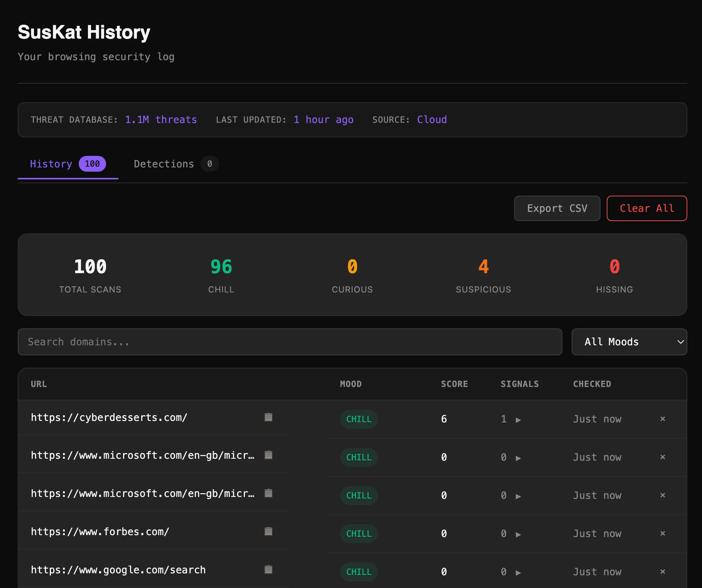Expand signals on the forbes.com row
This screenshot has width=702, height=588.
point(519,534)
